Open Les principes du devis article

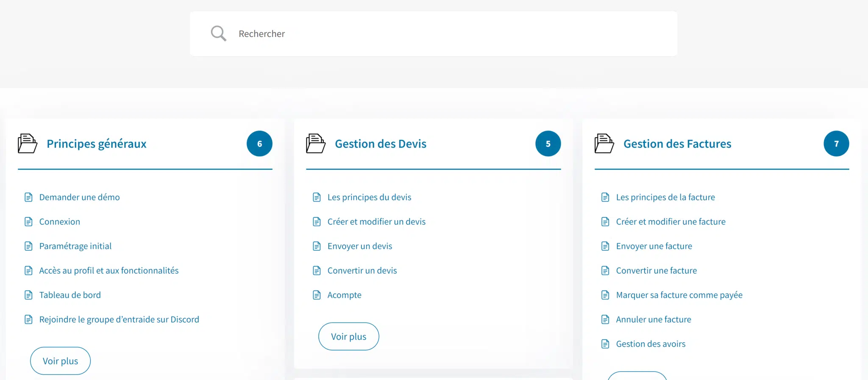pos(369,197)
